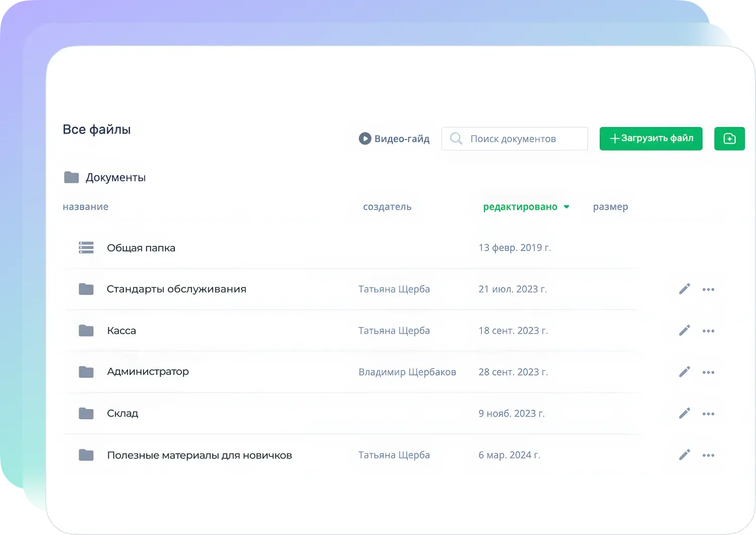Edit the Администратор folder with the pencil

[684, 372]
